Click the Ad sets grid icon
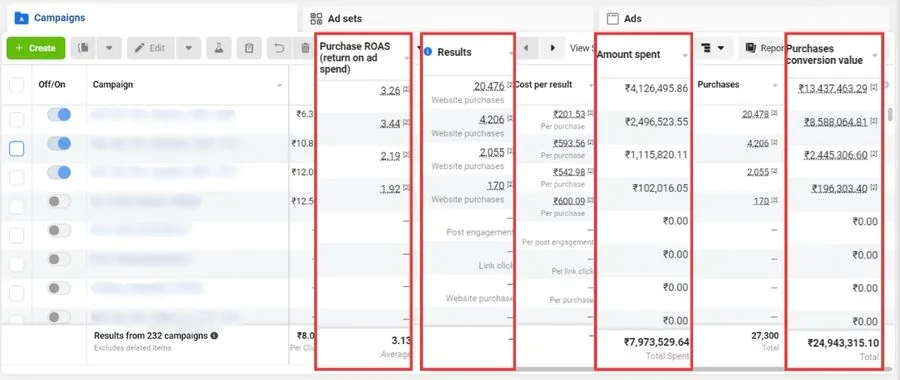The image size is (900, 380). point(316,18)
